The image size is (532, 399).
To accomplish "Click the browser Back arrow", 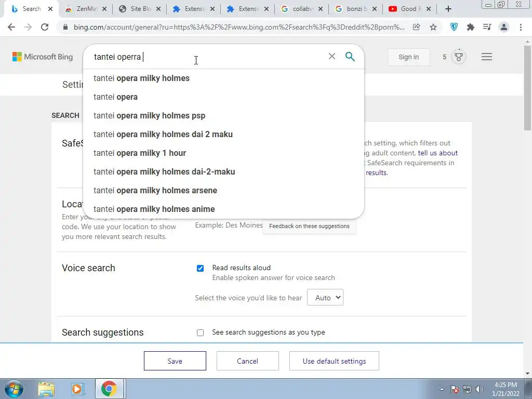I will 11,27.
